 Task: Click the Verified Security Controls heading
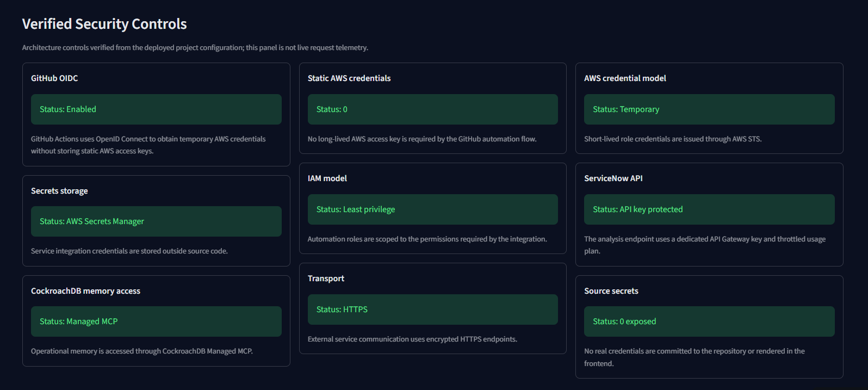[104, 24]
